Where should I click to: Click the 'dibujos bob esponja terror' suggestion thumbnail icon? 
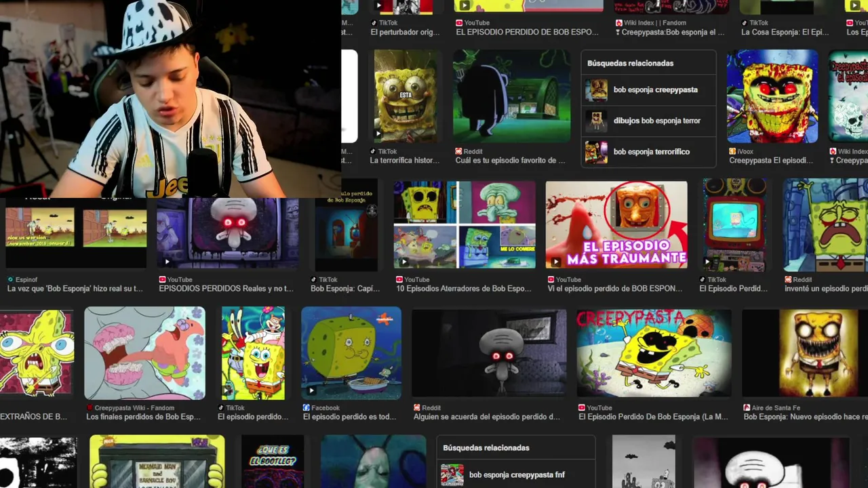pyautogui.click(x=597, y=121)
